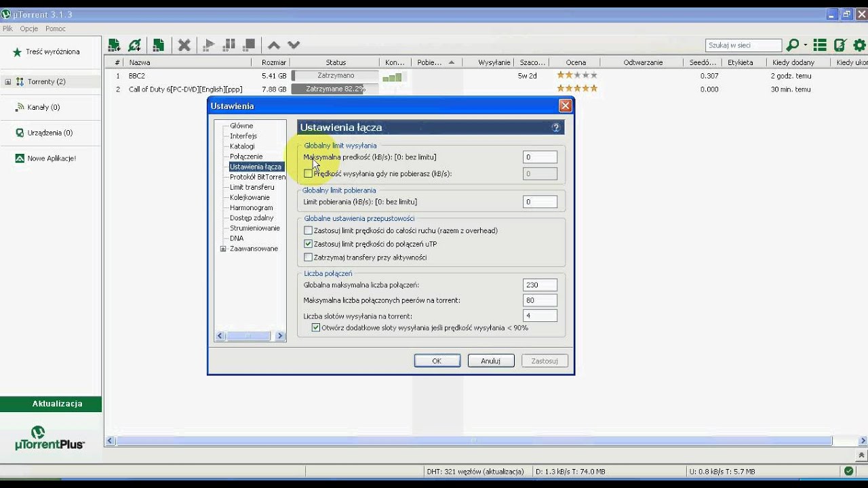
Task: Click the Pause torrent toolbar icon
Action: tap(229, 45)
